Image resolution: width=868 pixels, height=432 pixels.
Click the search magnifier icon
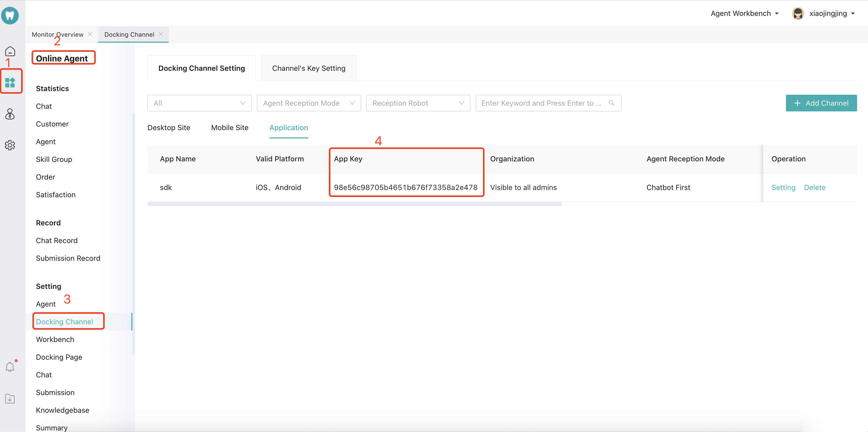click(x=612, y=103)
